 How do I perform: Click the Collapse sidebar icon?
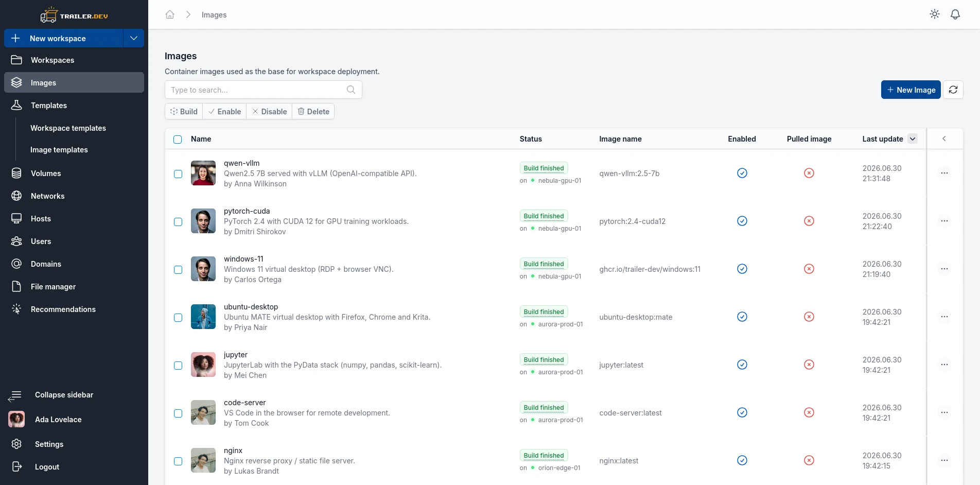tap(15, 395)
